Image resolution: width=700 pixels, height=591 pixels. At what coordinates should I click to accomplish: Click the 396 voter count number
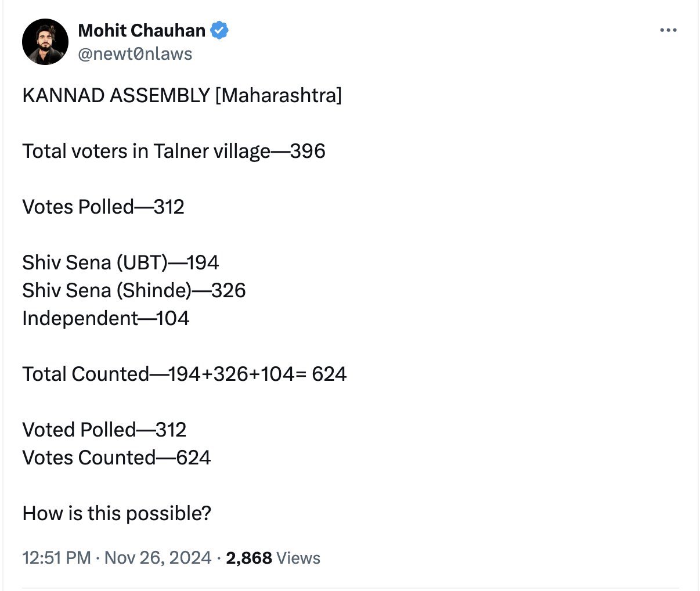click(x=308, y=151)
